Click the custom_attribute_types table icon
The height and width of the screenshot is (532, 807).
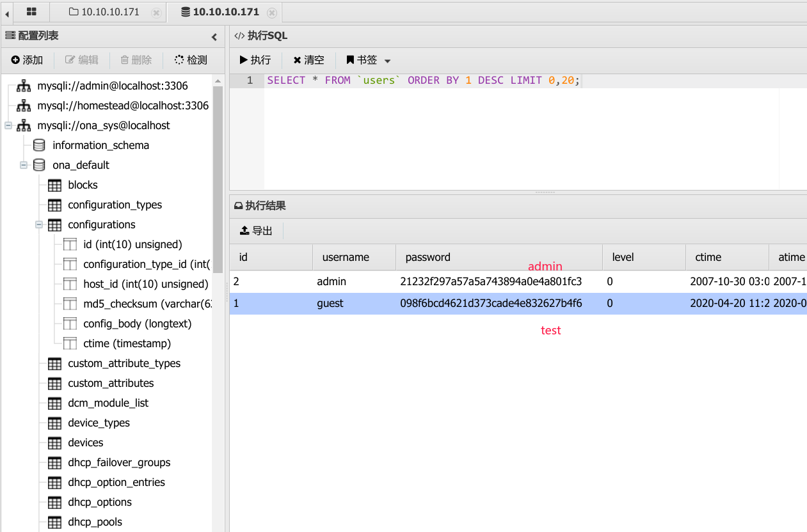click(55, 363)
